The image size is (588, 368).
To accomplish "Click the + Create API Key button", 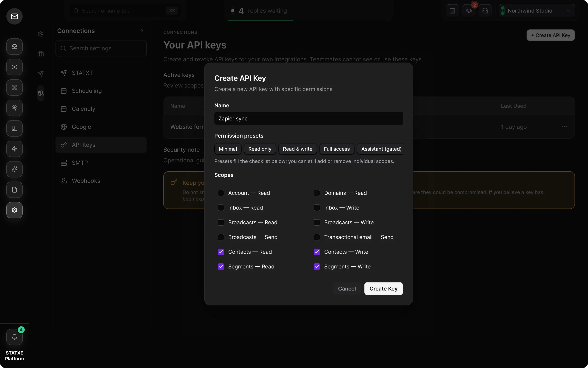I will (550, 35).
